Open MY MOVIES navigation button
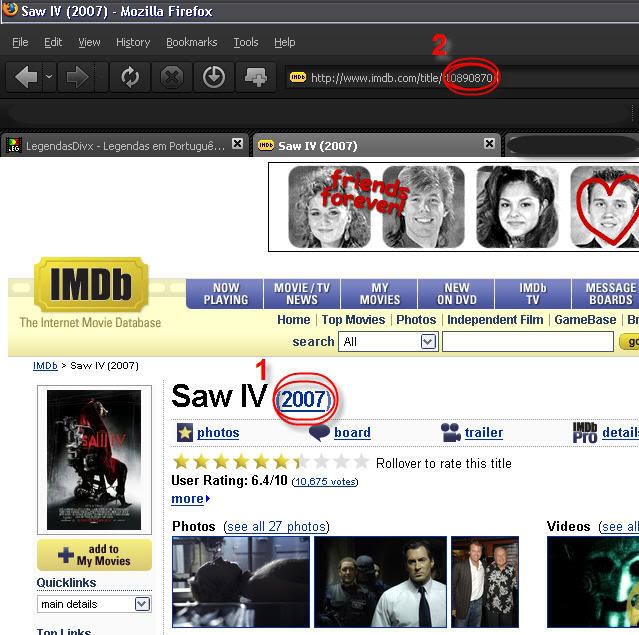639x635 pixels. click(379, 294)
